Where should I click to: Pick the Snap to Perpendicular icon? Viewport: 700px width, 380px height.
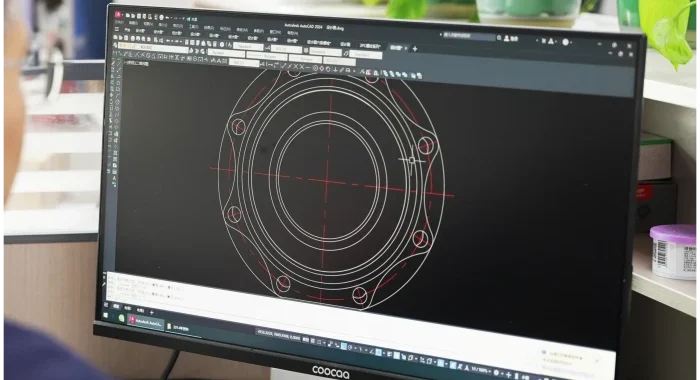[x=335, y=70]
